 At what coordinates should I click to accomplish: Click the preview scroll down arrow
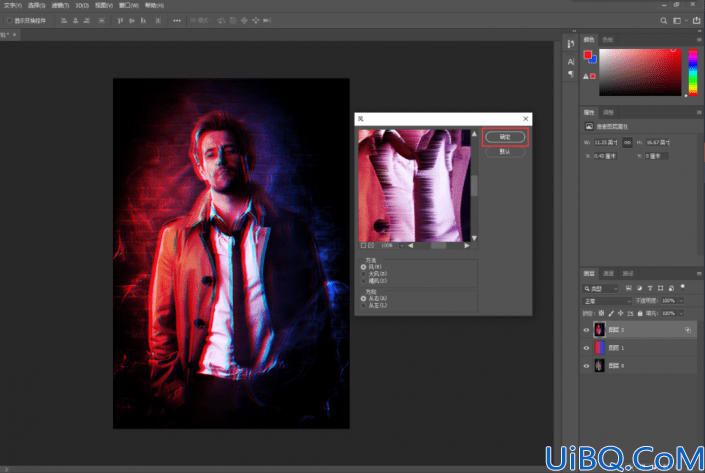pos(474,238)
